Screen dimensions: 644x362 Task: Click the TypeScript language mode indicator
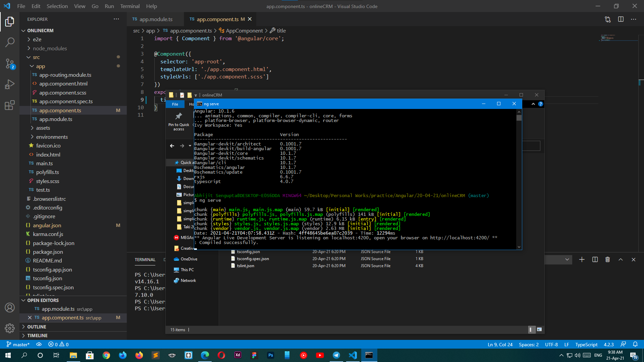(x=586, y=345)
